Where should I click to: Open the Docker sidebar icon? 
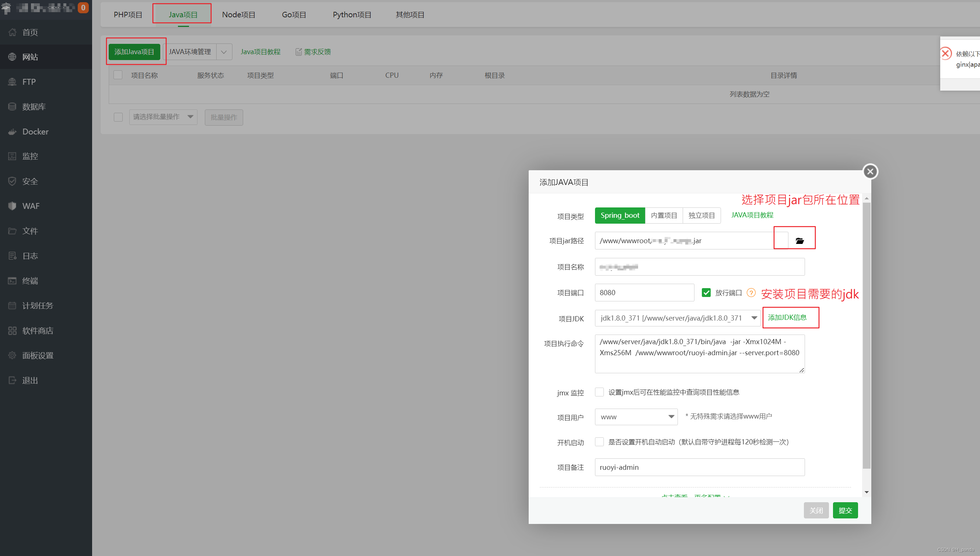point(12,132)
